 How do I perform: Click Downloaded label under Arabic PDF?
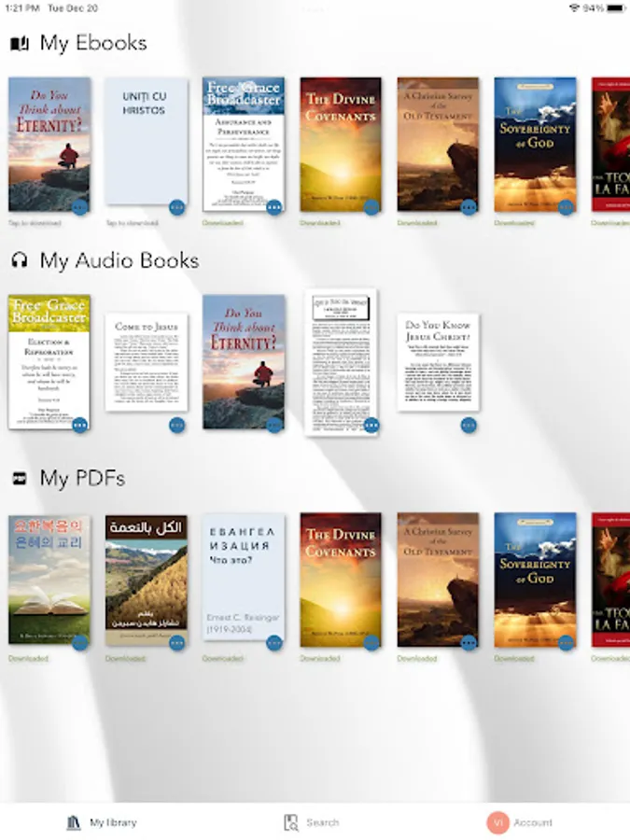point(125,658)
